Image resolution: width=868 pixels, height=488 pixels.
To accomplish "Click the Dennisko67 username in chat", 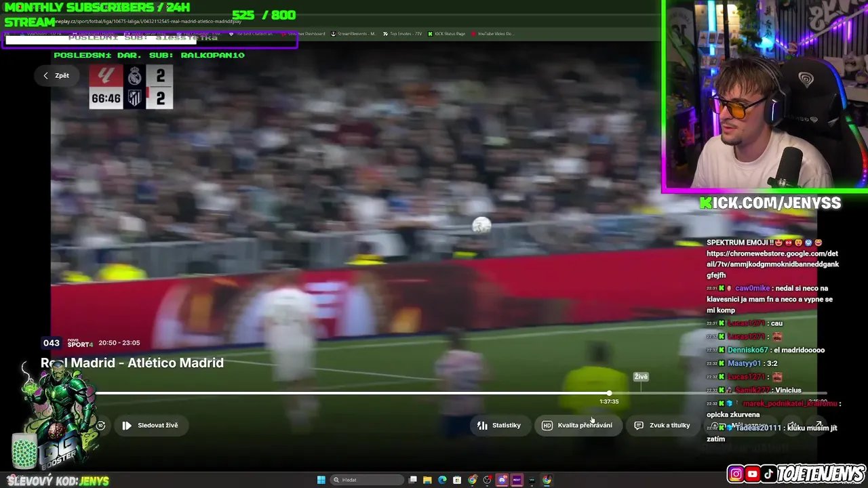I will [748, 350].
